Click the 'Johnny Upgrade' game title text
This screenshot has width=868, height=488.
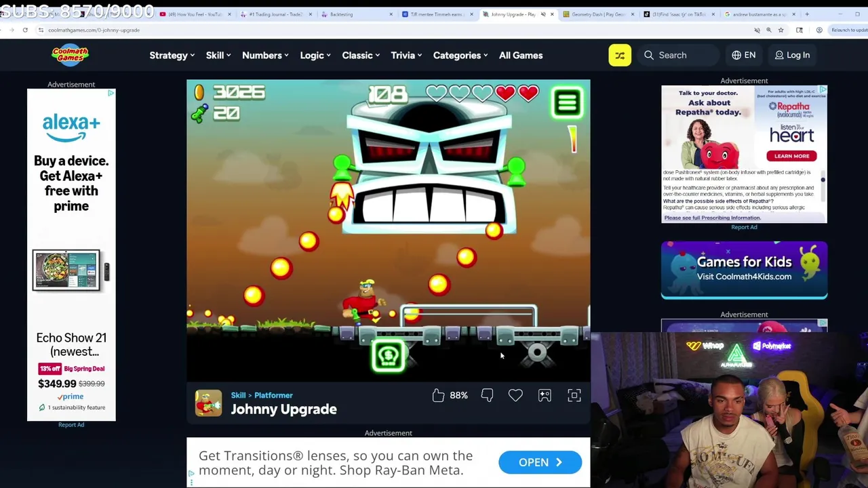pyautogui.click(x=283, y=409)
